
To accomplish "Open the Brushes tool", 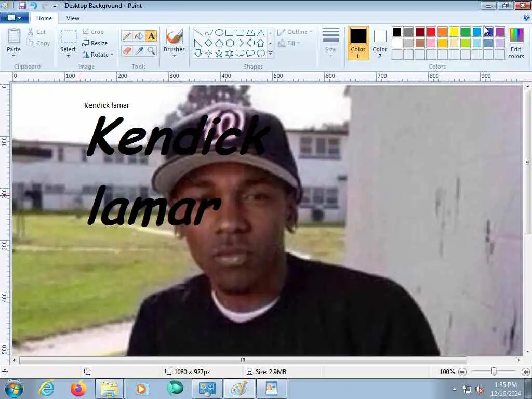I will tap(175, 36).
